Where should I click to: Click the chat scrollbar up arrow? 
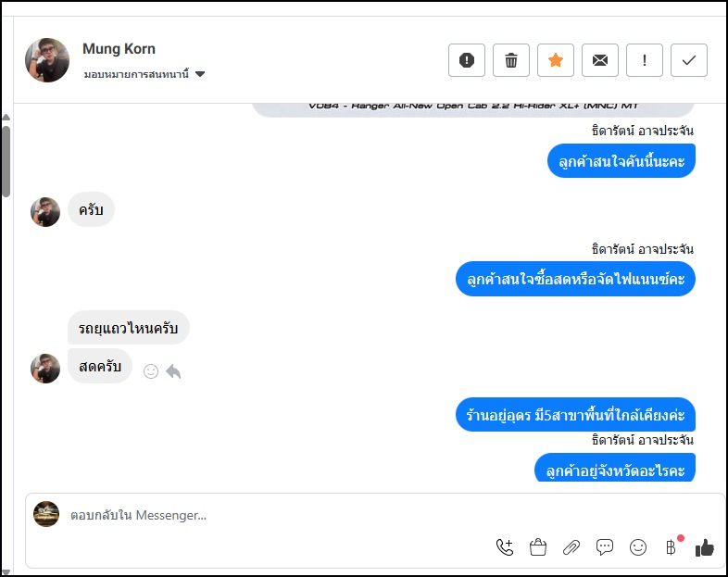tap(6, 118)
